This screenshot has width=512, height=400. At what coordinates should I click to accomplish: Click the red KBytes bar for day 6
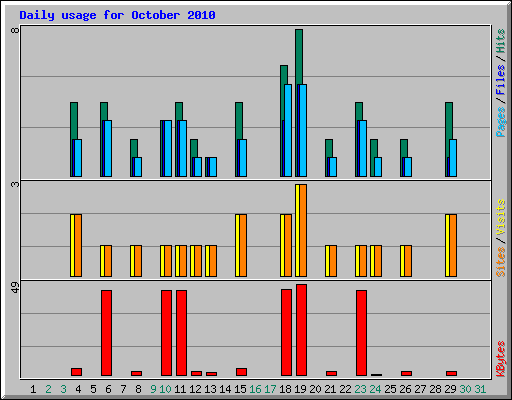coord(107,333)
